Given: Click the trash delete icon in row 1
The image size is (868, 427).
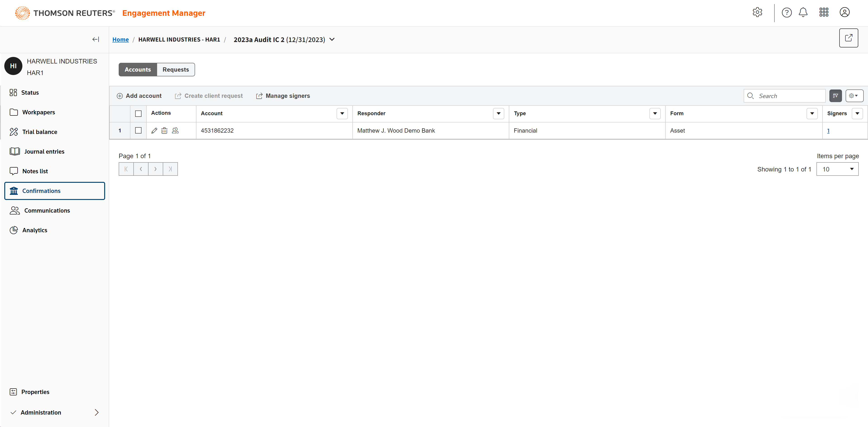Looking at the screenshot, I should point(164,131).
